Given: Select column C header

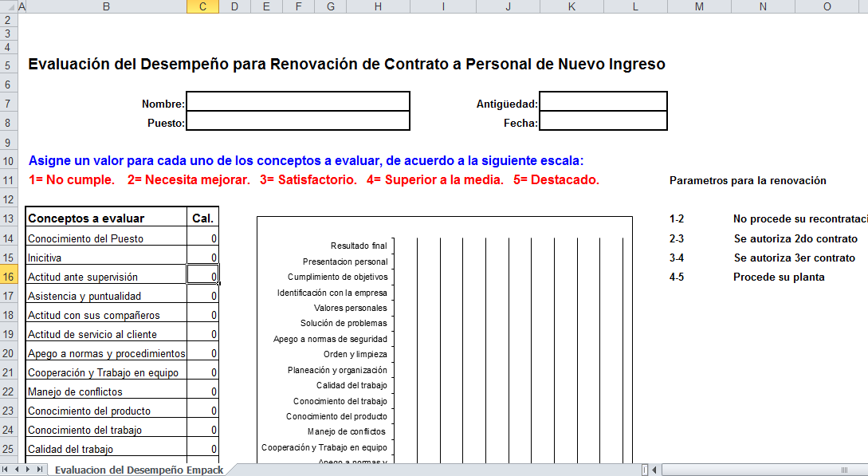Looking at the screenshot, I should [202, 6].
